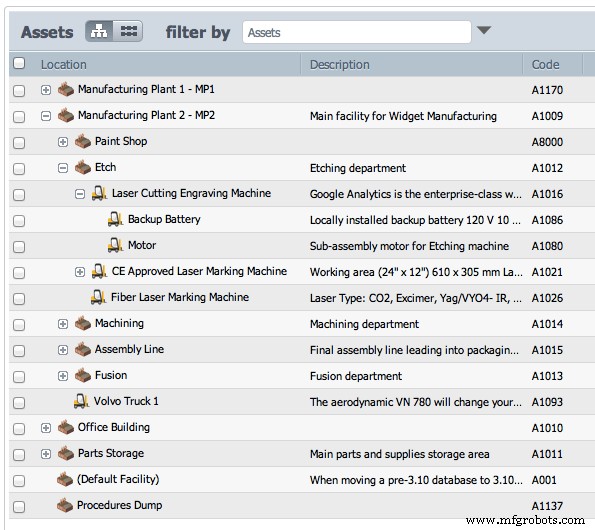Click the Volvo Truck 1 forklift icon
The height and width of the screenshot is (530, 595).
pyautogui.click(x=81, y=401)
